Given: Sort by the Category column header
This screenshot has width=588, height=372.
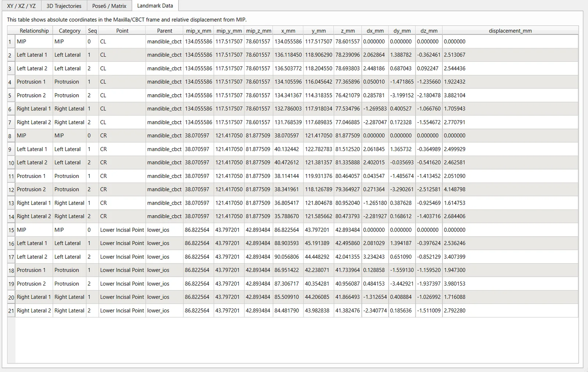Looking at the screenshot, I should point(69,31).
